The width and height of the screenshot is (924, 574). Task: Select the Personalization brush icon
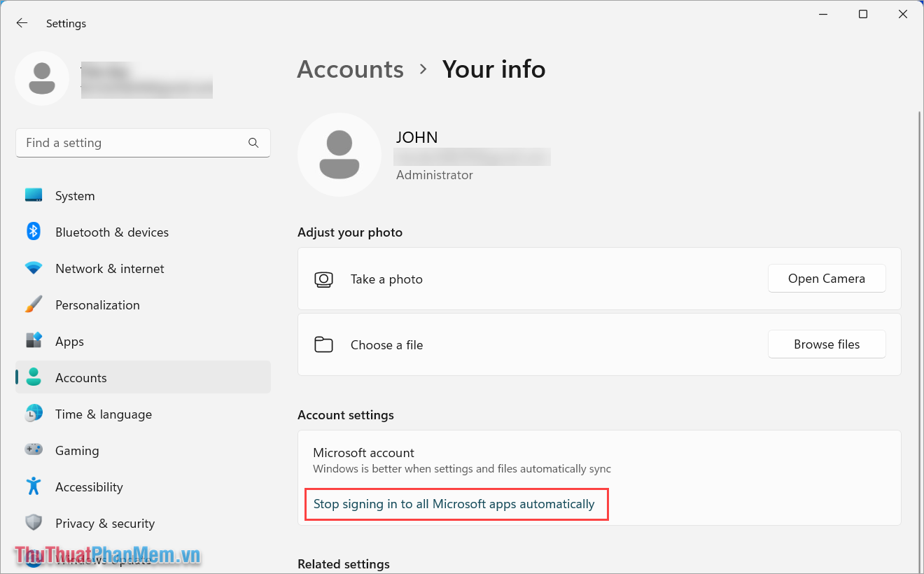(33, 304)
